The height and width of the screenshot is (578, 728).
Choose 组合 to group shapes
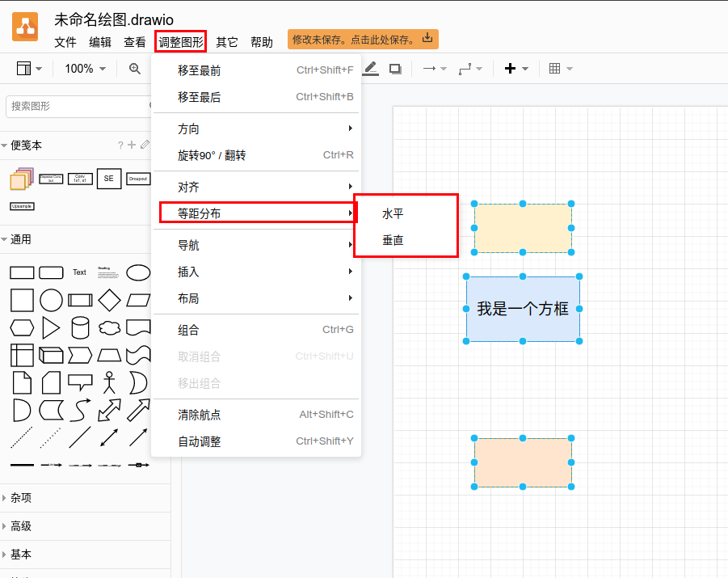tap(256, 331)
